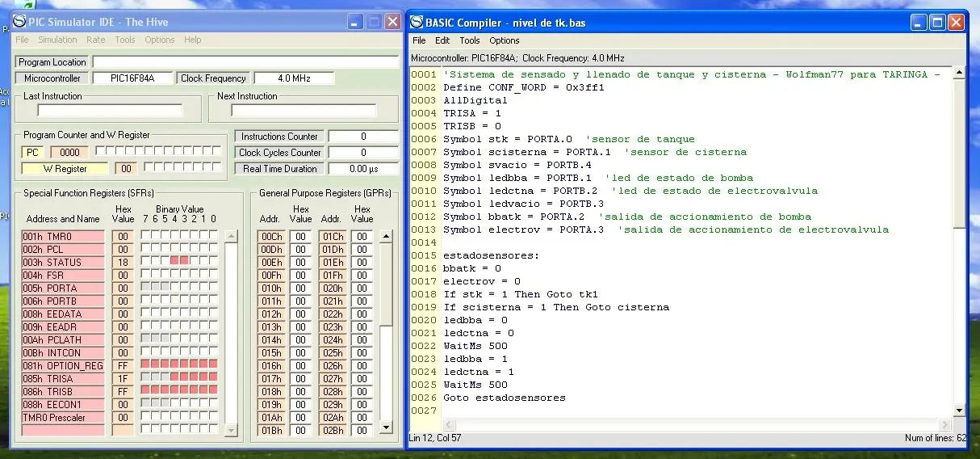
Task: Click the W Register hex value box
Action: (x=125, y=168)
